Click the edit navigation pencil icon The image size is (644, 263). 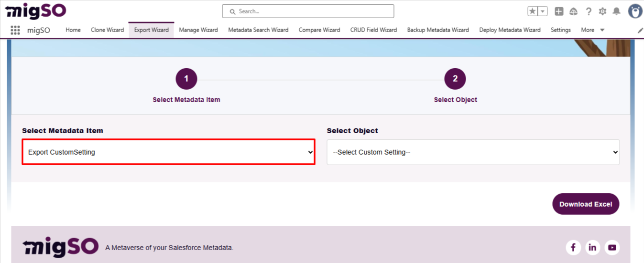[641, 30]
